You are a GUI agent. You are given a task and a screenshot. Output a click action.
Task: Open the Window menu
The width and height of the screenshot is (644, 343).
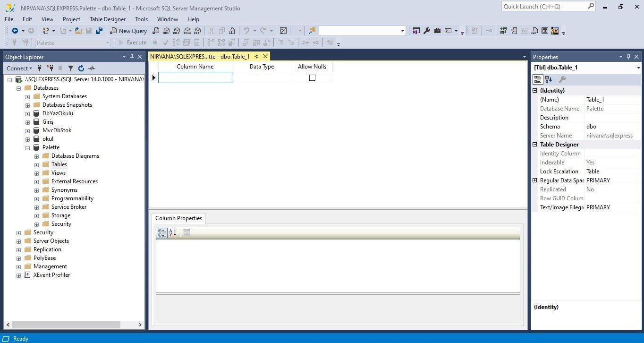[x=168, y=19]
